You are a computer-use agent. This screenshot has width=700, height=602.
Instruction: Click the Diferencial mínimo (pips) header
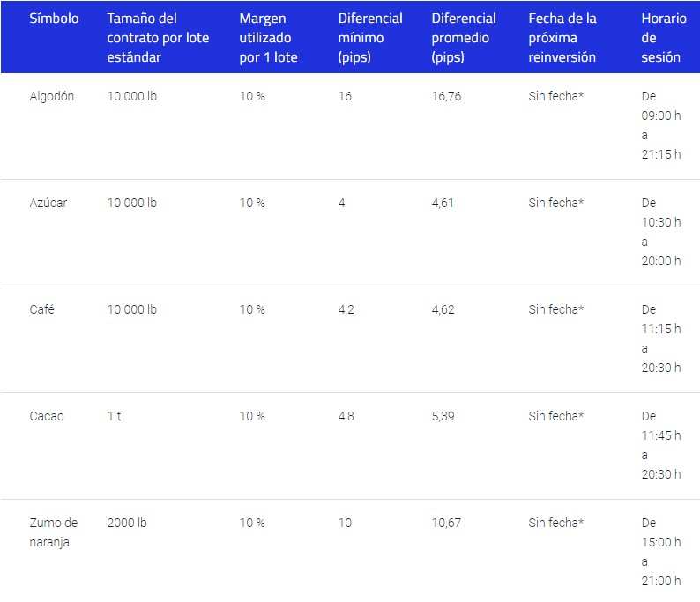coord(370,38)
